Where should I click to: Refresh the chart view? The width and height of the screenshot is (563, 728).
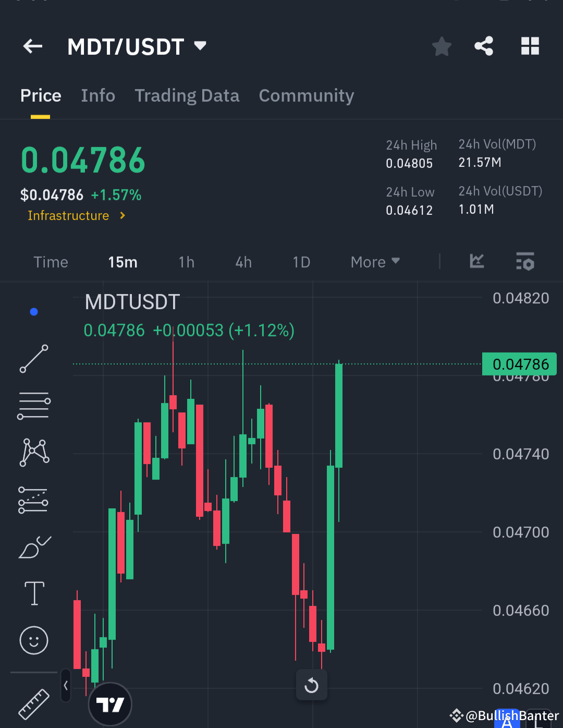tap(311, 685)
